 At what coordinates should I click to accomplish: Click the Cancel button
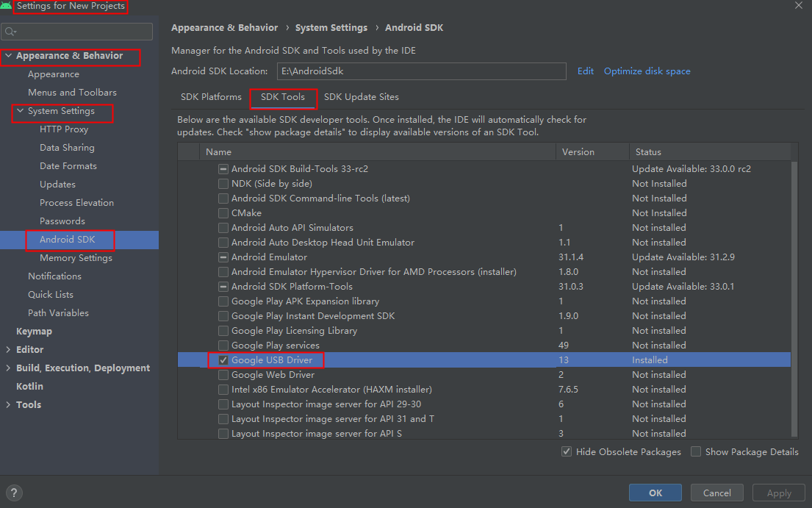[x=716, y=493]
